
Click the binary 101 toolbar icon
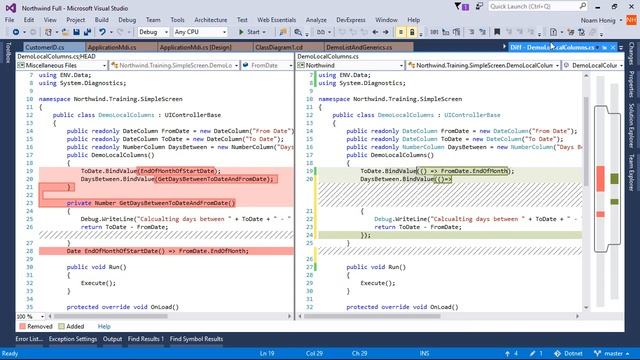click(434, 32)
